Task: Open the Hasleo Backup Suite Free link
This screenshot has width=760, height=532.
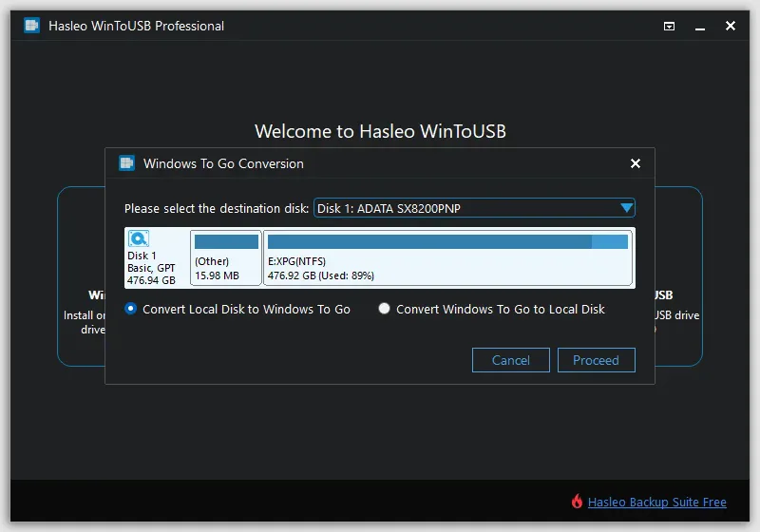Action: click(x=656, y=502)
